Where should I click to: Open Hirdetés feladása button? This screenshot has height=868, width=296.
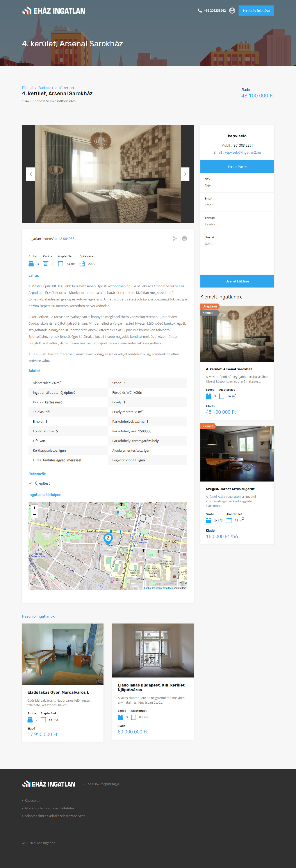(256, 11)
